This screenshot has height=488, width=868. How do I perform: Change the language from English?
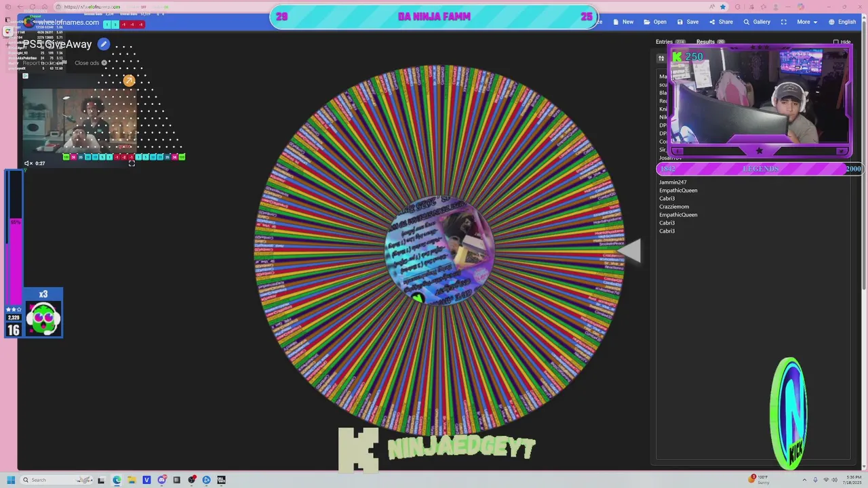coord(842,22)
